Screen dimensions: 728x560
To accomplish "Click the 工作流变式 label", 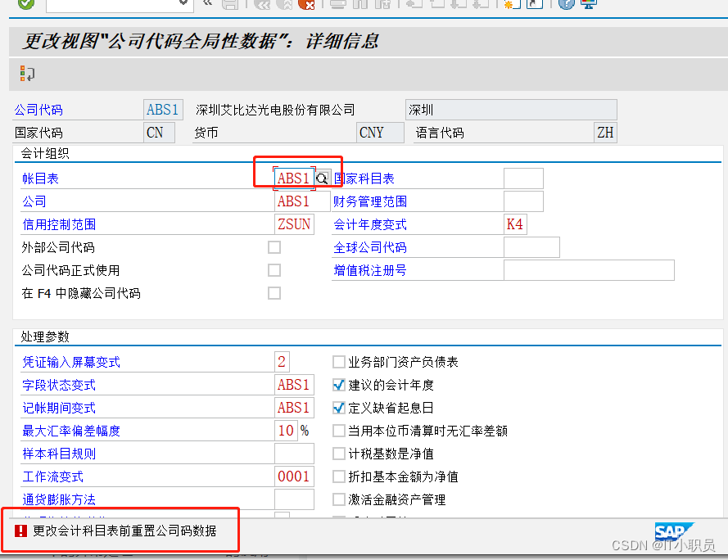I will click(53, 476).
